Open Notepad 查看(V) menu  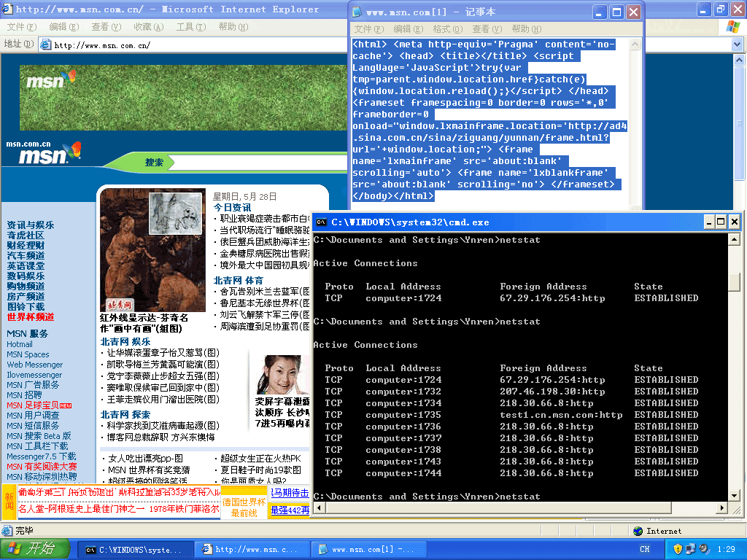[487, 29]
